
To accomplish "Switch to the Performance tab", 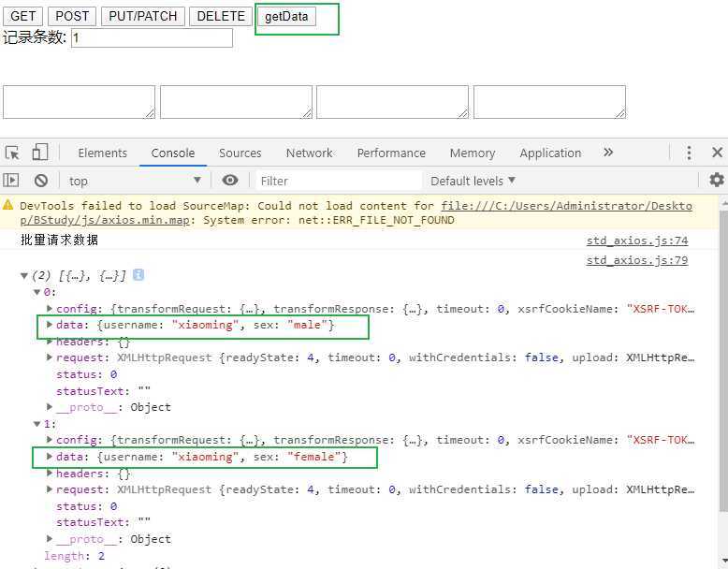I will (x=391, y=153).
